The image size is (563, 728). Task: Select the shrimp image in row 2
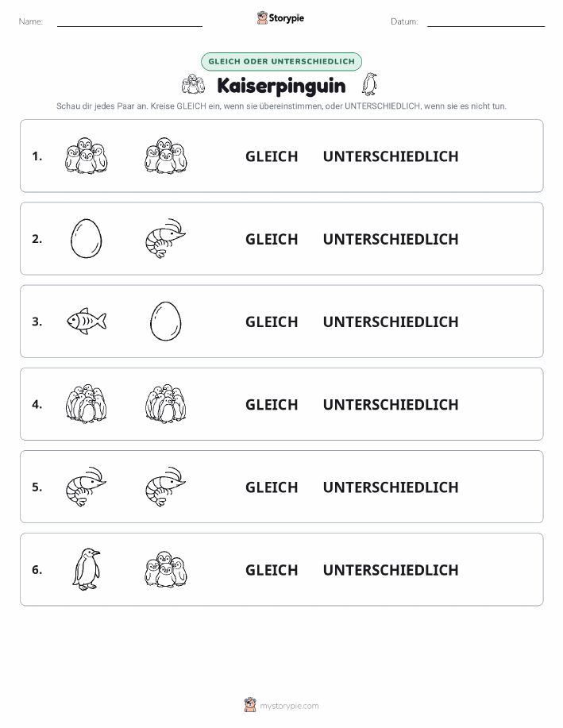[x=166, y=239]
